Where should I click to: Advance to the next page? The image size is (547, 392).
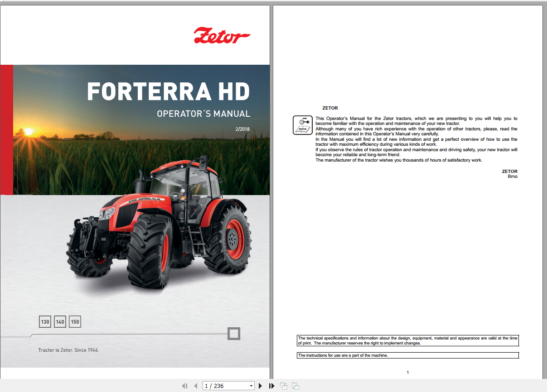260,386
